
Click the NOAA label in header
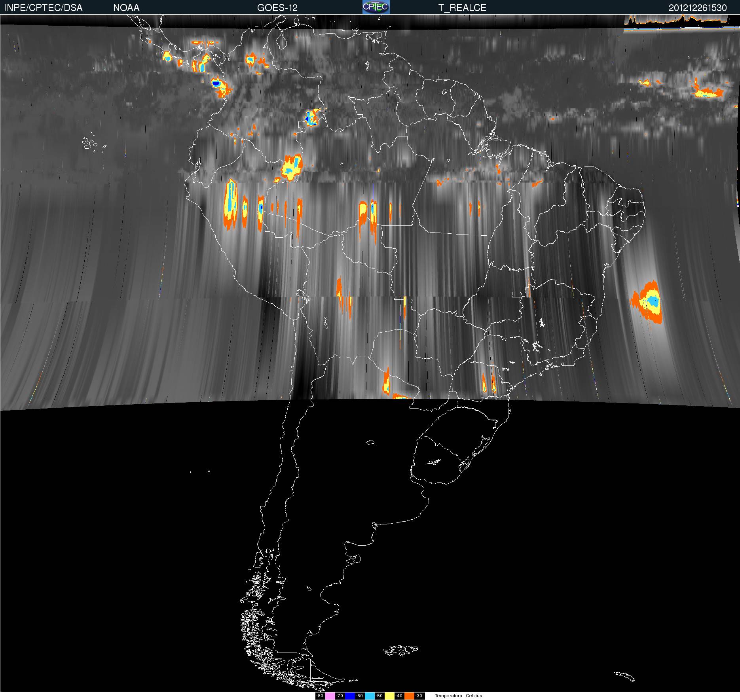[x=126, y=8]
